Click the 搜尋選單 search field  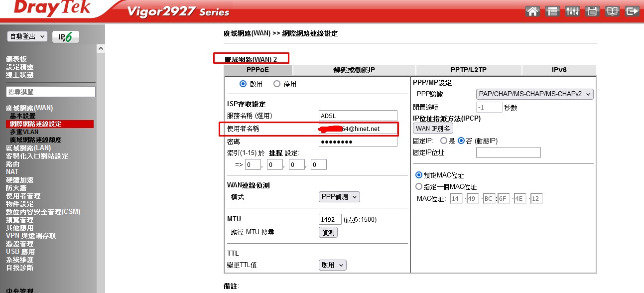[x=50, y=92]
